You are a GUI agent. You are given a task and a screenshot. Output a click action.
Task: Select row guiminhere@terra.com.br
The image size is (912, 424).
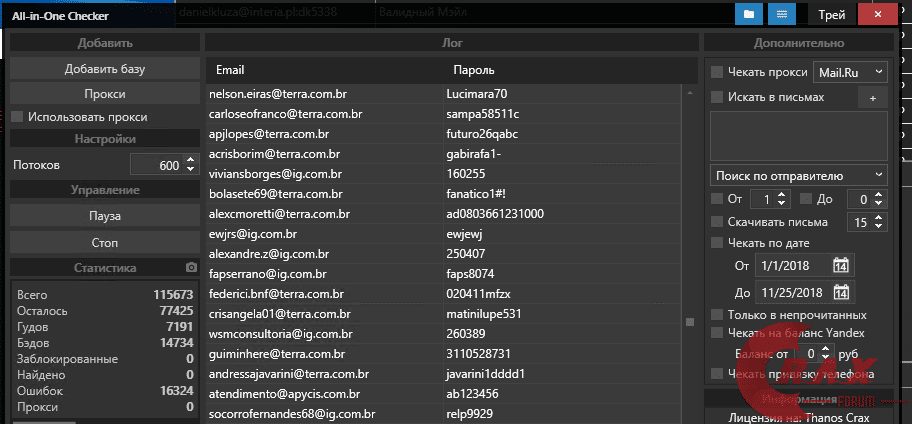(443, 354)
